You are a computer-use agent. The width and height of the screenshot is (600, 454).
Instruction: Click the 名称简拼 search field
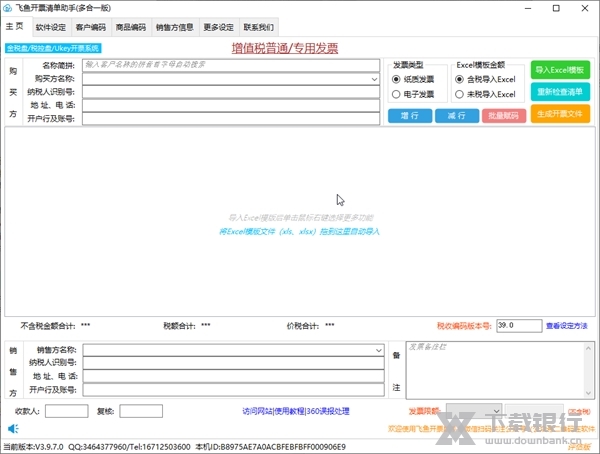(x=231, y=65)
